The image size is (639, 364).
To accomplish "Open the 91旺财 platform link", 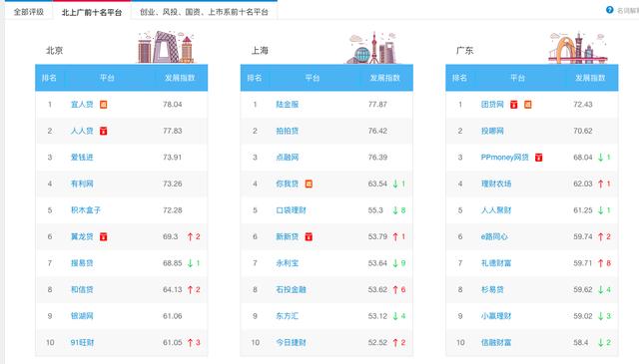I will pyautogui.click(x=82, y=342).
